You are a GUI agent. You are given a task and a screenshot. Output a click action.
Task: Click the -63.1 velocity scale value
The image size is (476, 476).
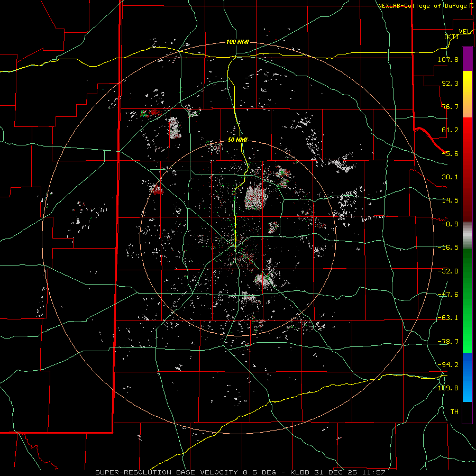(448, 318)
